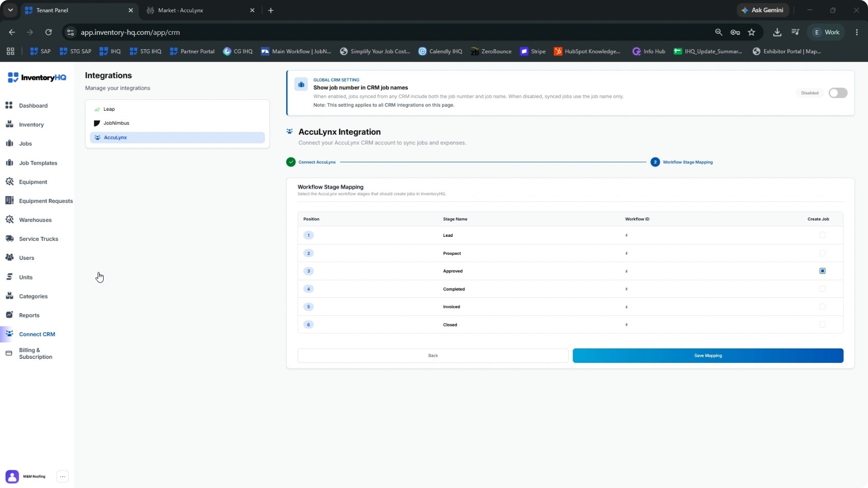The width and height of the screenshot is (868, 488).
Task: Open Service Trucks sidebar icon
Action: click(x=9, y=238)
